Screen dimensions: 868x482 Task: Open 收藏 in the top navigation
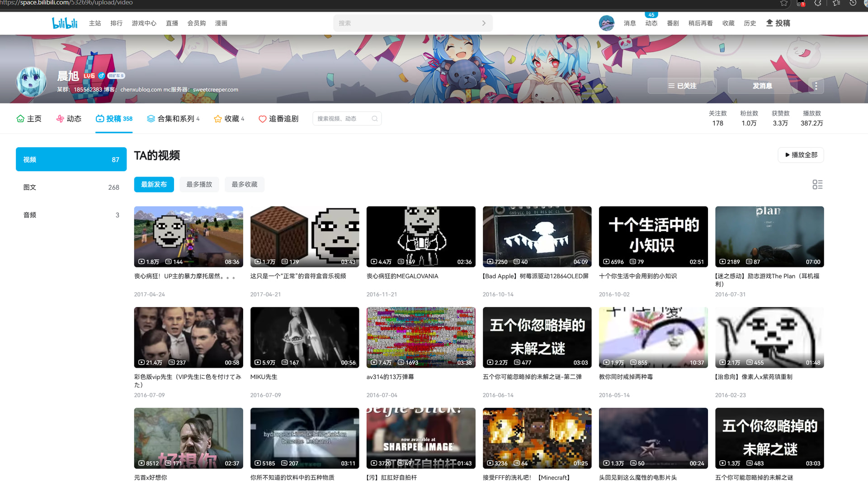pos(728,23)
